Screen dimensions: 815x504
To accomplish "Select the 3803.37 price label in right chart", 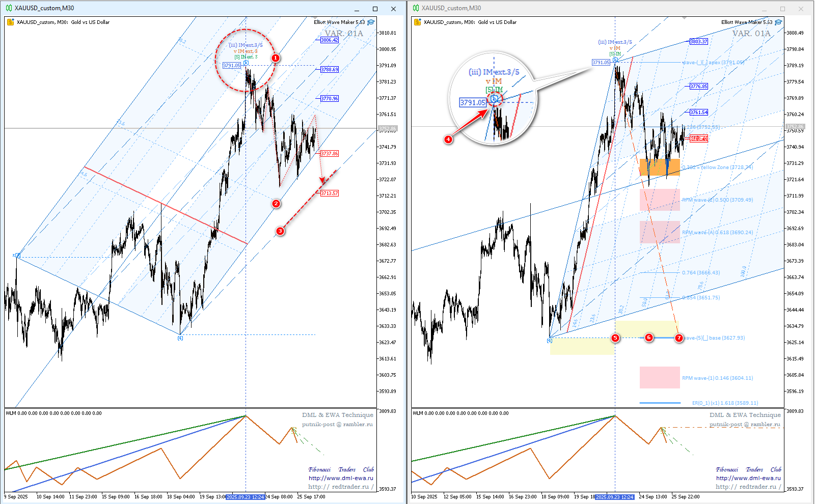I will 698,41.
